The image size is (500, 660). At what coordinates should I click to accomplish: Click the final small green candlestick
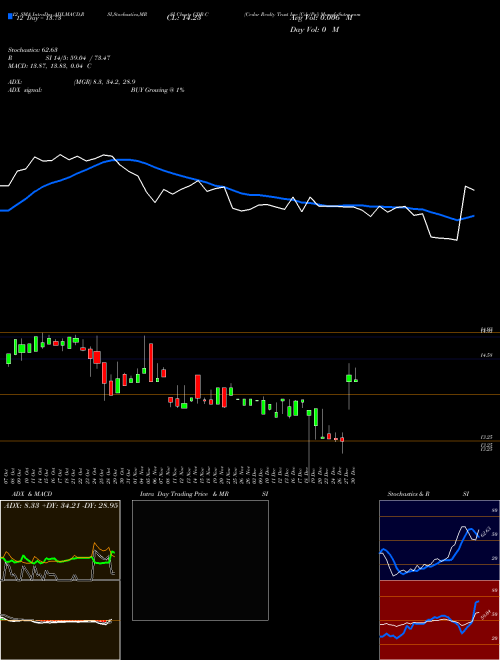tap(356, 381)
